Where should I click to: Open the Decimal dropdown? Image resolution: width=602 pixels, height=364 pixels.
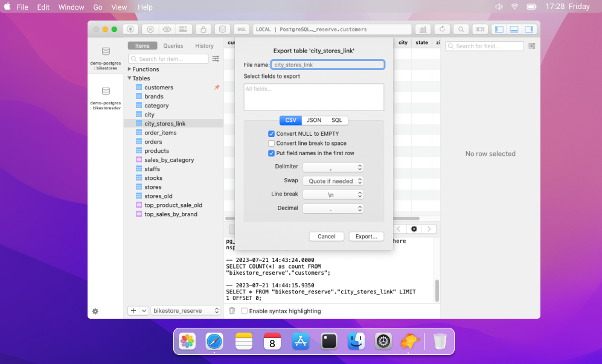point(333,208)
